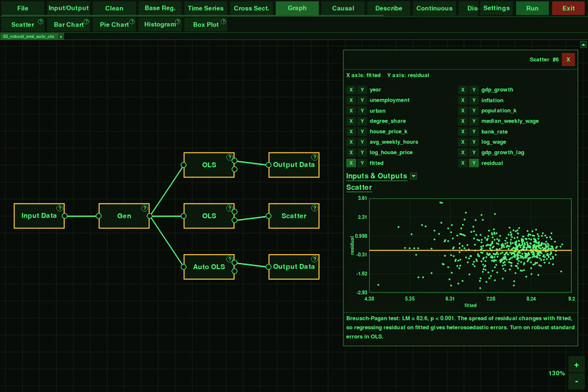Click the red Exit button
The image size is (588, 392).
pos(568,8)
